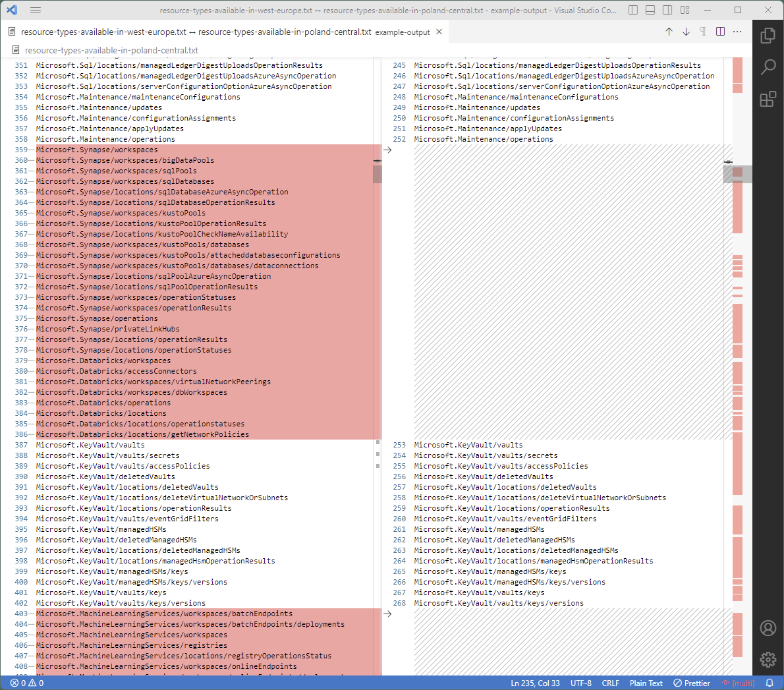784x690 pixels.
Task: Click the [multi] status bar item
Action: pyautogui.click(x=738, y=683)
